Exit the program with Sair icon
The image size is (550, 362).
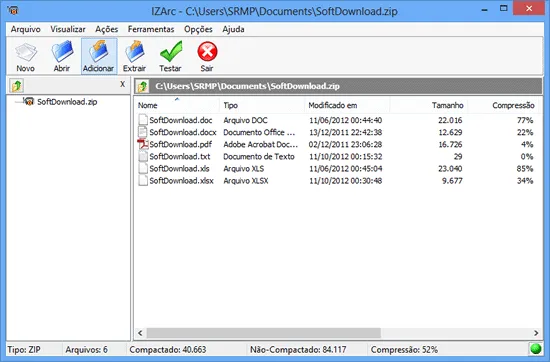207,56
